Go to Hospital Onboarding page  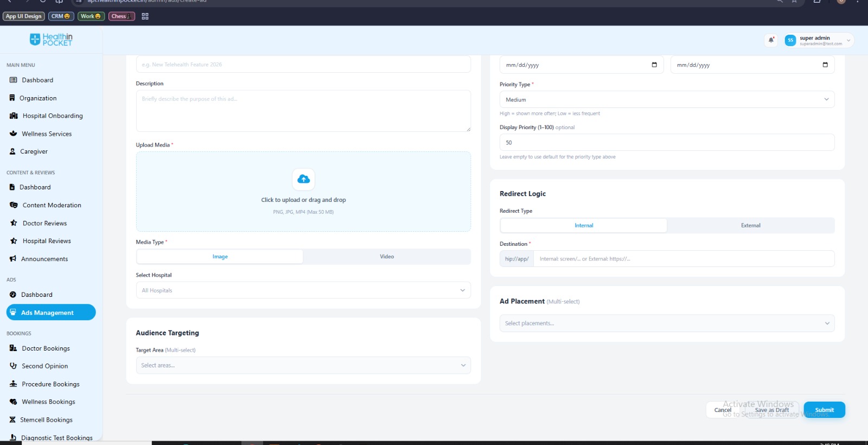[x=53, y=116]
